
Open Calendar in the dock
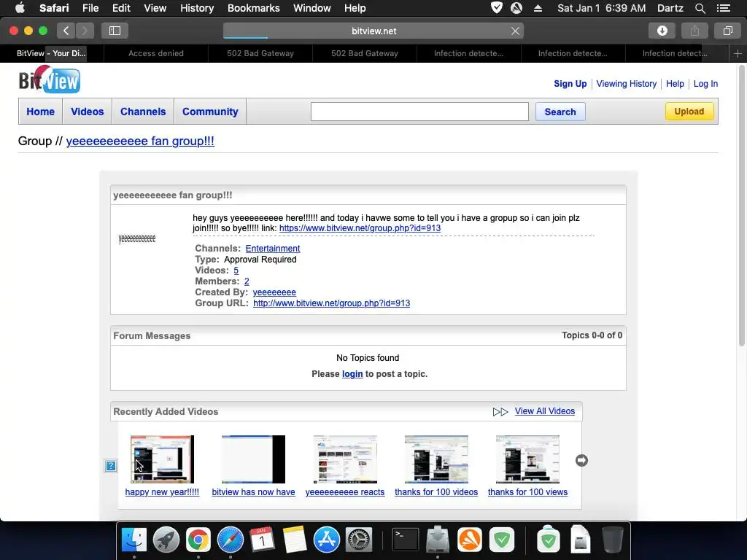point(262,540)
